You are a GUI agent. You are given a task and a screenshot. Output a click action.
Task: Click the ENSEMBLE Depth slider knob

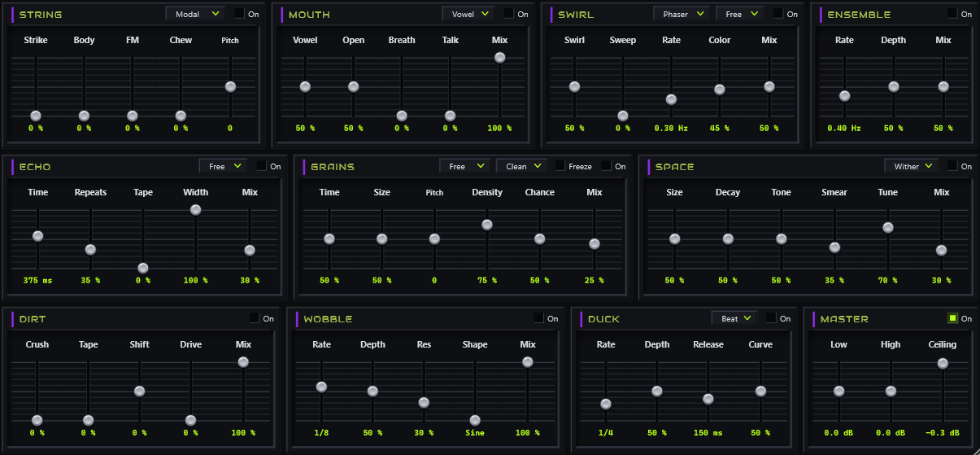(894, 86)
